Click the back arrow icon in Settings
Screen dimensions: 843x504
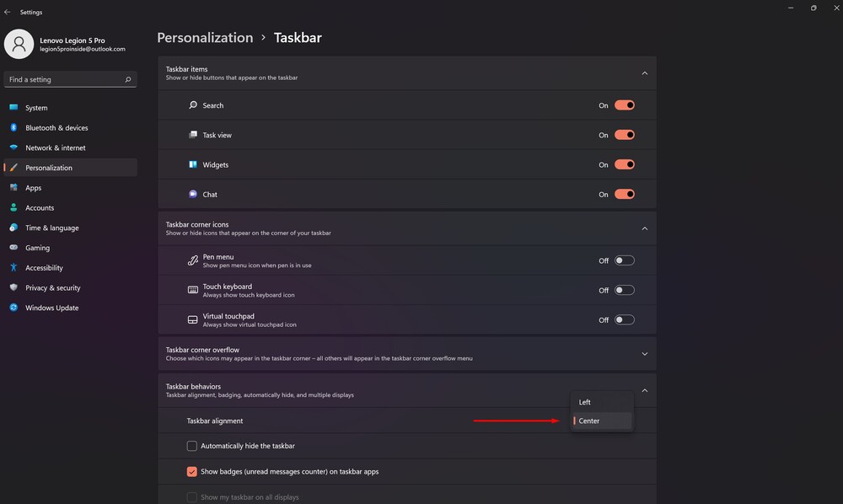point(7,12)
